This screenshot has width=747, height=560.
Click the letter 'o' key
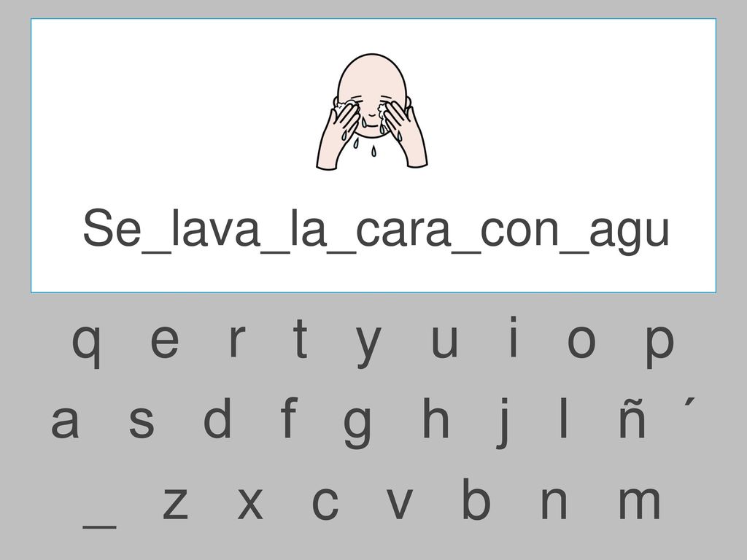point(581,341)
